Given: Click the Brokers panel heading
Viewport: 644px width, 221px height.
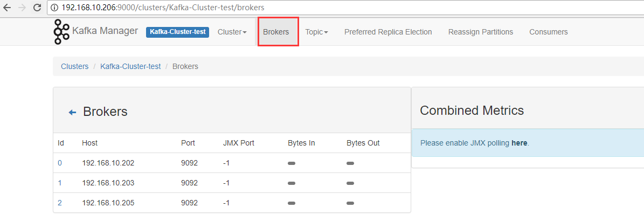Looking at the screenshot, I should (105, 112).
